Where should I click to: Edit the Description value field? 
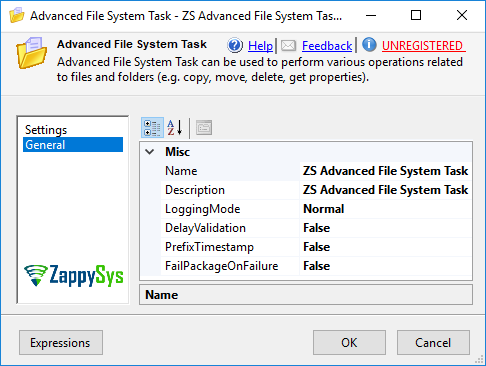(386, 190)
